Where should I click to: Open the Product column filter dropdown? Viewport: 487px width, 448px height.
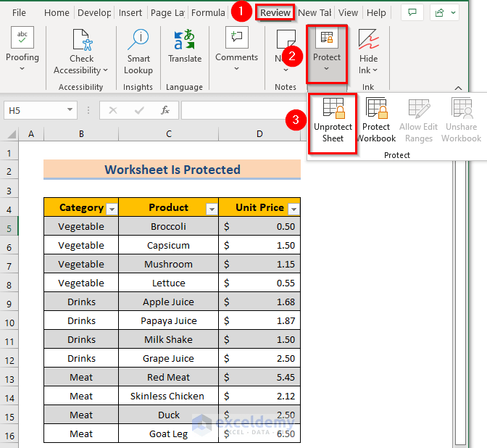pos(212,209)
